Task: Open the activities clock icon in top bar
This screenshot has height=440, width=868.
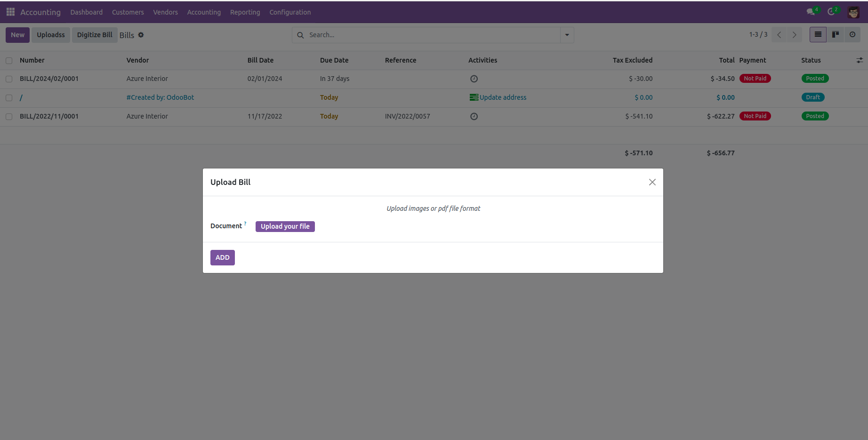Action: tap(831, 12)
